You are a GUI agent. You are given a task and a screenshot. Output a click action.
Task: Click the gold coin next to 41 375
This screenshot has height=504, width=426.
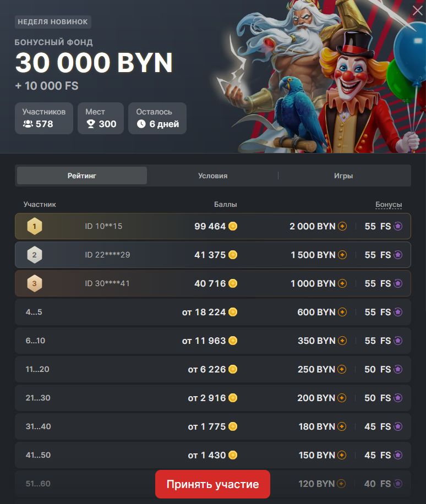coord(233,255)
